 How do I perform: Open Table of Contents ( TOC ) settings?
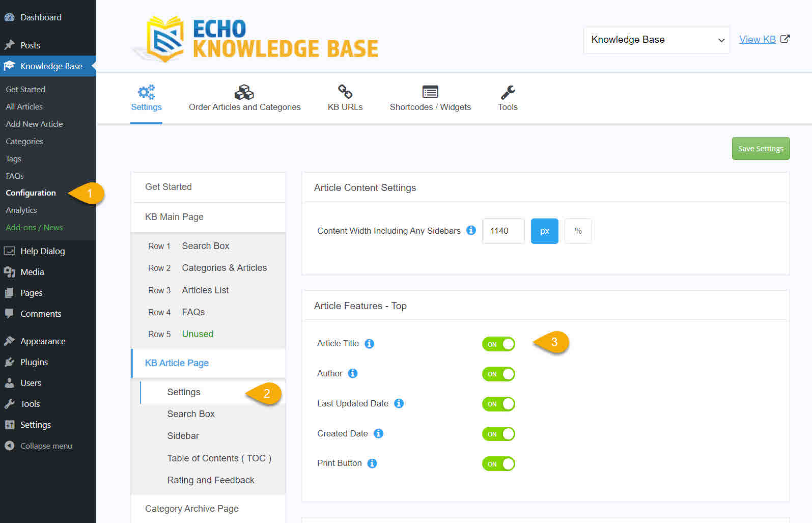point(213,458)
